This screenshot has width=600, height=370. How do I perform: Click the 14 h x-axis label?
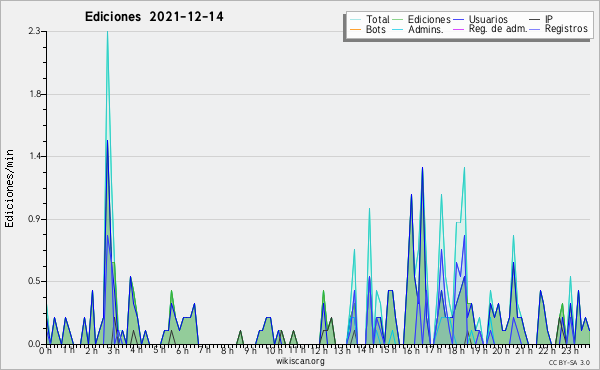pyautogui.click(x=366, y=350)
